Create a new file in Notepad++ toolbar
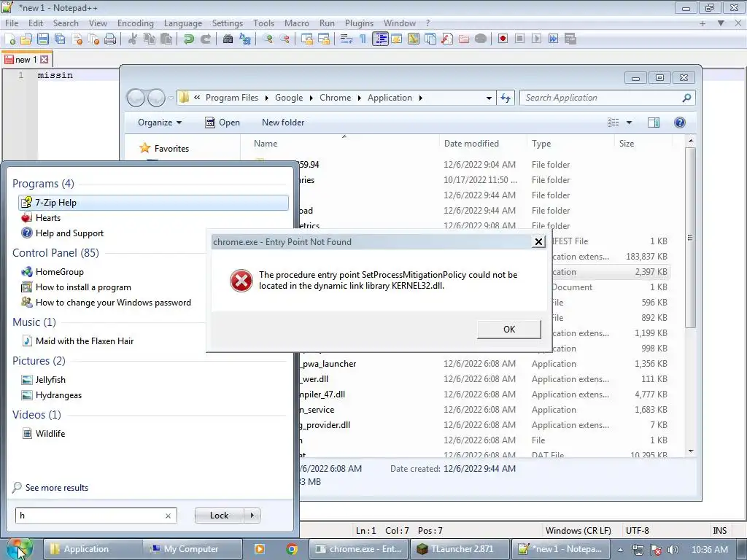 [10, 39]
